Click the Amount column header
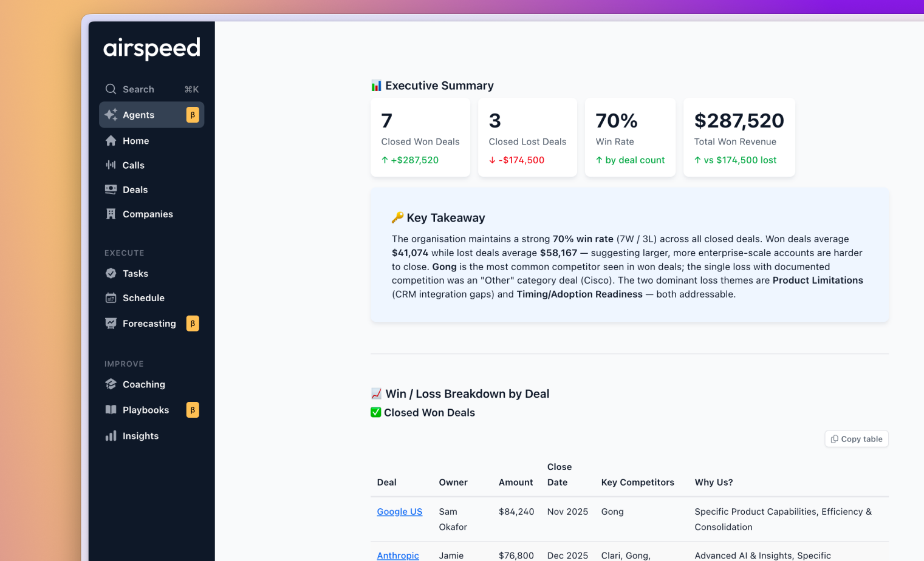924x561 pixels. click(516, 482)
